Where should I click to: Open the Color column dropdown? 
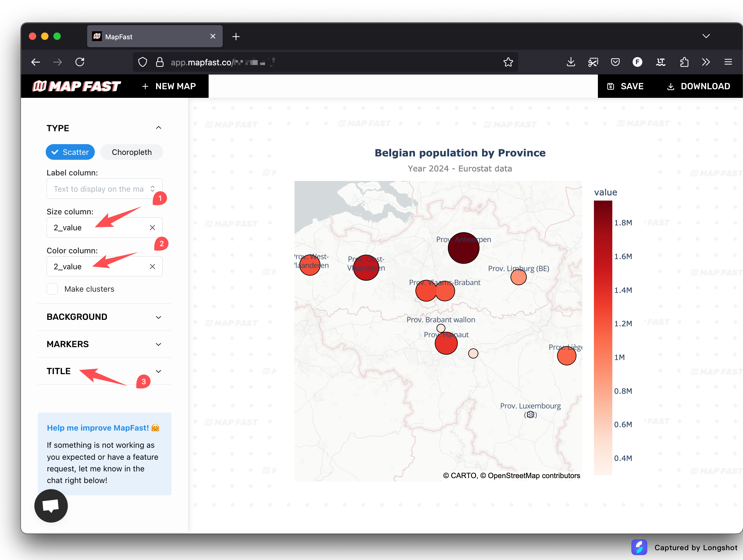[x=105, y=267]
